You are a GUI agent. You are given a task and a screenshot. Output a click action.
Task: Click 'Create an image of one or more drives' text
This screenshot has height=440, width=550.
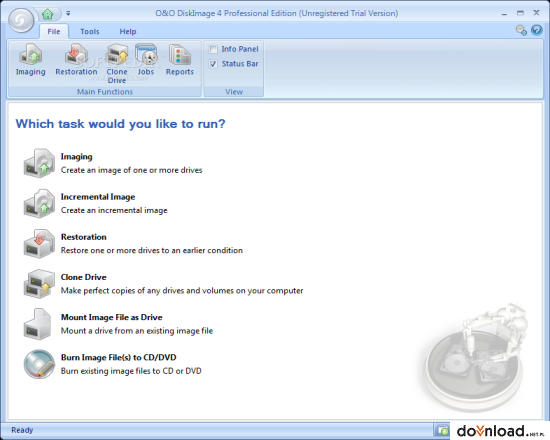point(132,170)
